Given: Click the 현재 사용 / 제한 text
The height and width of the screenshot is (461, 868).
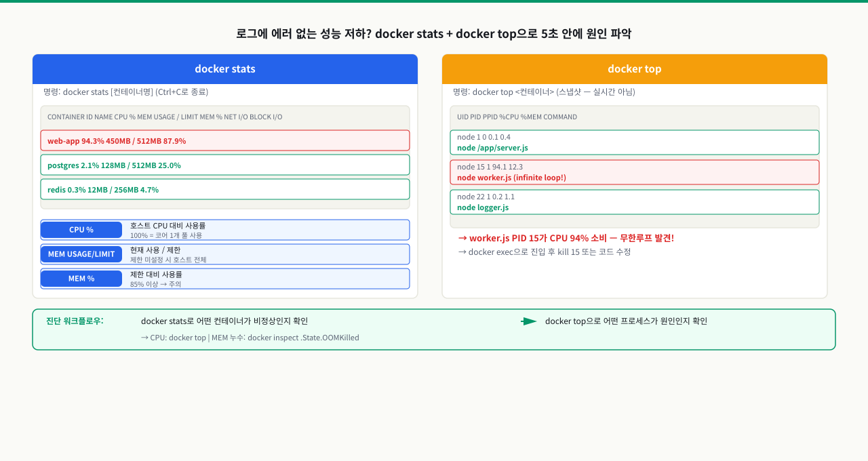Looking at the screenshot, I should pos(155,249).
